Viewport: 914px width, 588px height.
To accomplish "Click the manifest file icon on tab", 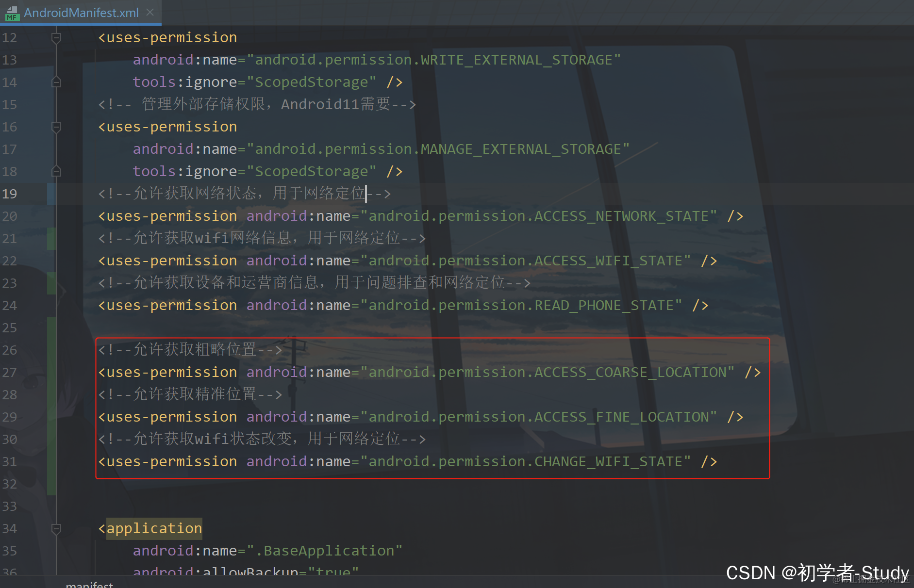I will [x=12, y=13].
